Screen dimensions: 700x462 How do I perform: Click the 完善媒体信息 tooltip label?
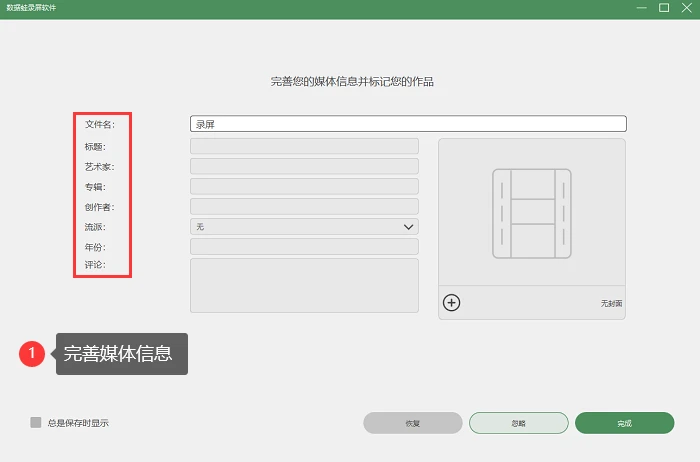coord(121,354)
